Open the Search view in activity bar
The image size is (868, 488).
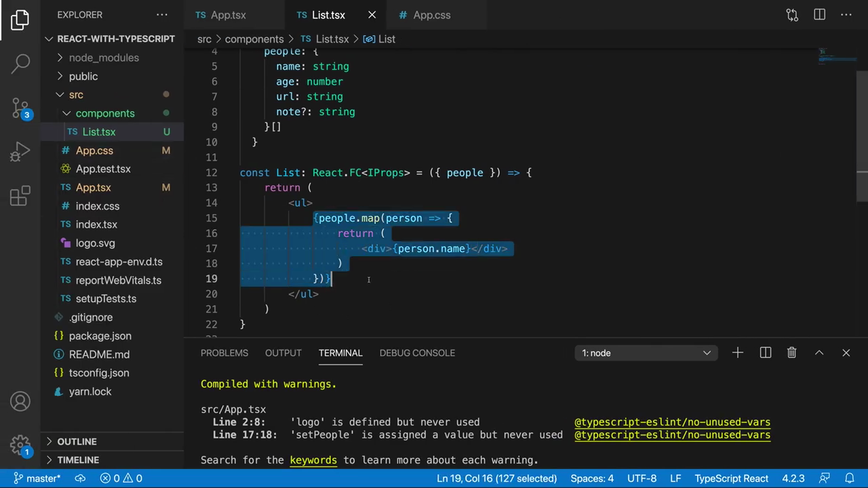point(20,64)
